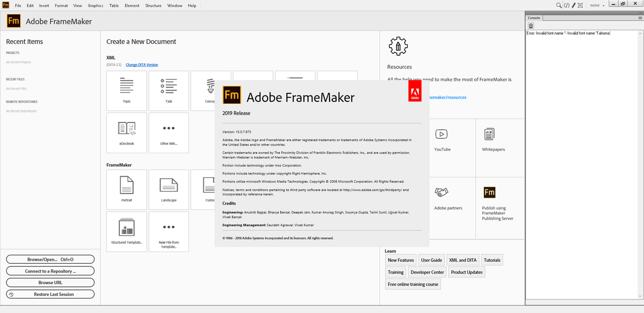The image size is (644, 313).
Task: Open the Structure menu
Action: pos(153,6)
